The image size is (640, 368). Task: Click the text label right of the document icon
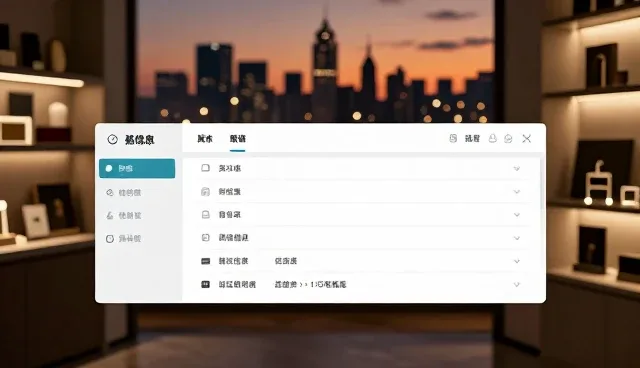point(472,139)
